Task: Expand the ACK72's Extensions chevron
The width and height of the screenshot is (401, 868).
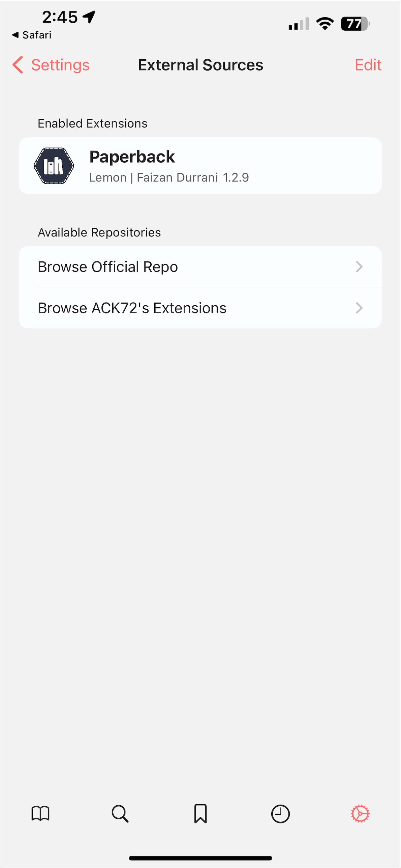Action: (x=359, y=308)
